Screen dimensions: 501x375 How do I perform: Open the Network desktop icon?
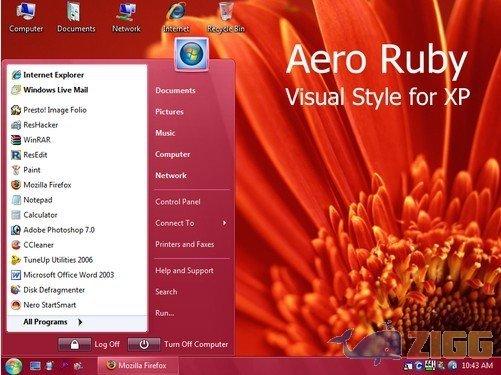[126, 17]
